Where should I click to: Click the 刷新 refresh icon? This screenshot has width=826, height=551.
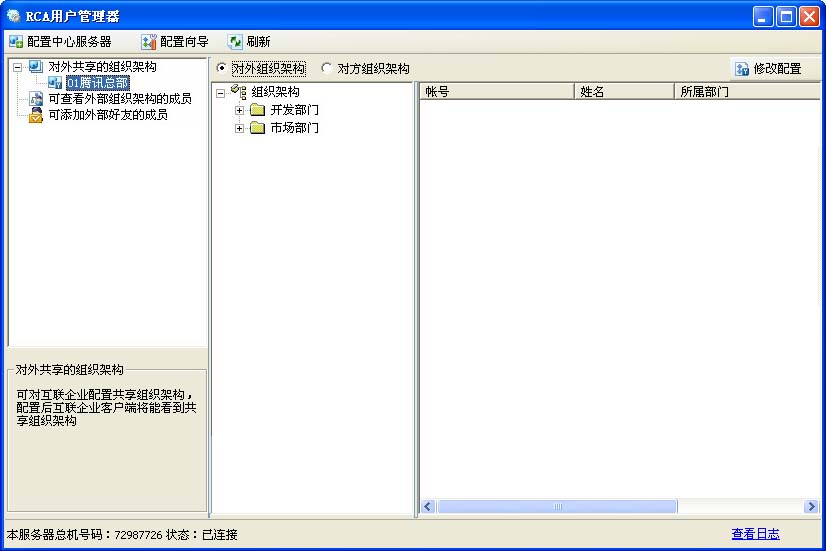click(235, 42)
